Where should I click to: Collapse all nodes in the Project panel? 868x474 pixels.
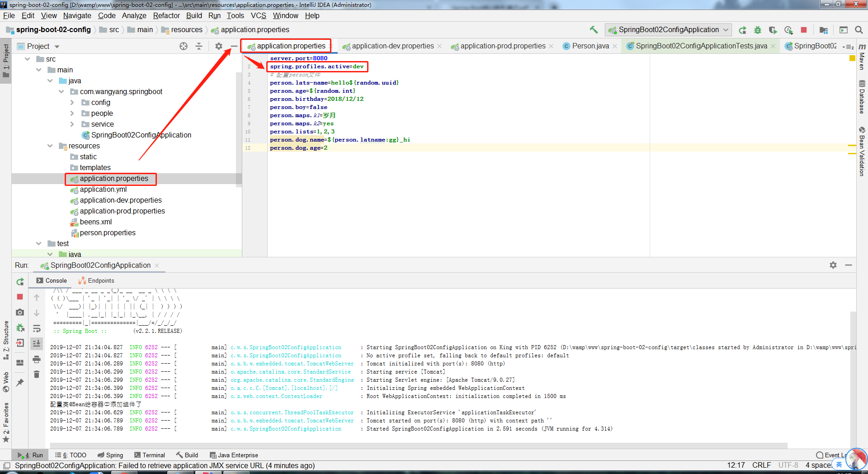[x=199, y=46]
